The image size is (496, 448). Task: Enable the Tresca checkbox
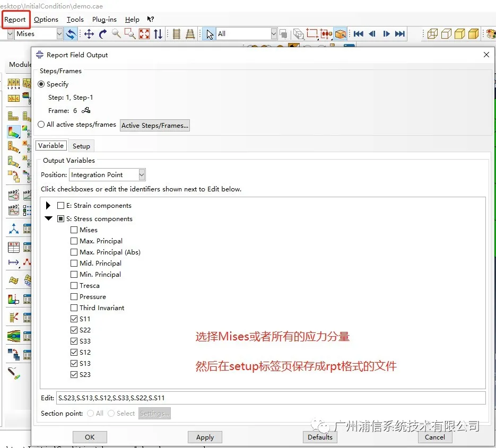(x=74, y=285)
